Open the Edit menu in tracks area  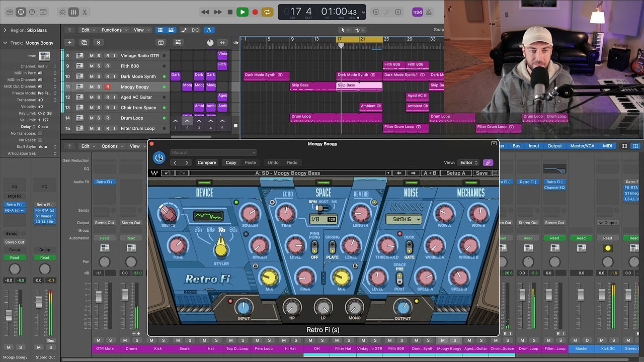pyautogui.click(x=88, y=30)
